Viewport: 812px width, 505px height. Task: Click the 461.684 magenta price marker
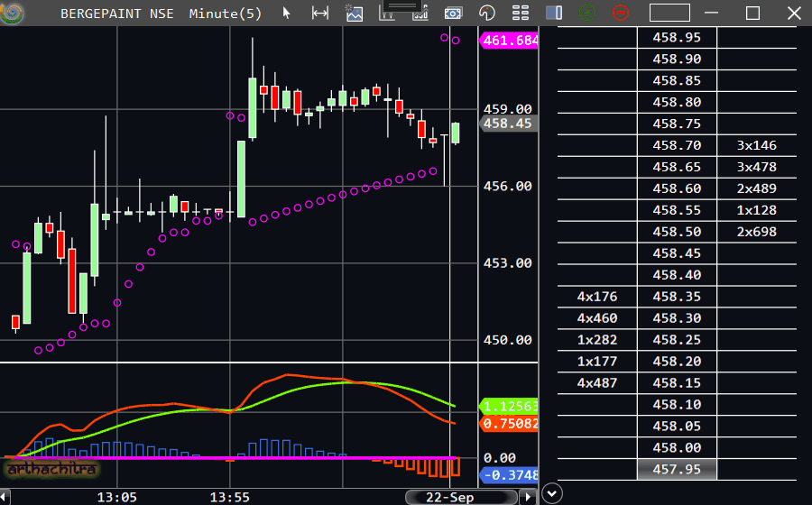510,41
